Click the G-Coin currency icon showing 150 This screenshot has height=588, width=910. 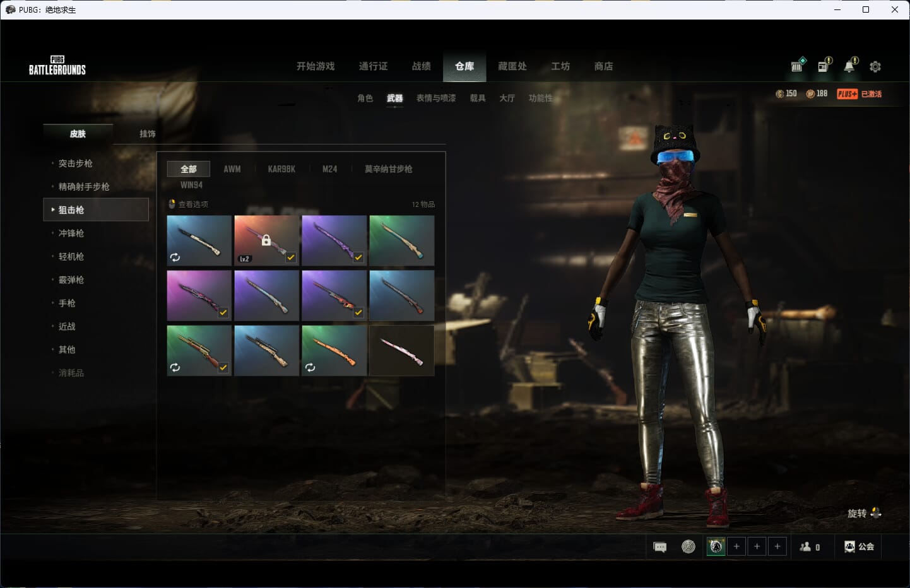[779, 94]
